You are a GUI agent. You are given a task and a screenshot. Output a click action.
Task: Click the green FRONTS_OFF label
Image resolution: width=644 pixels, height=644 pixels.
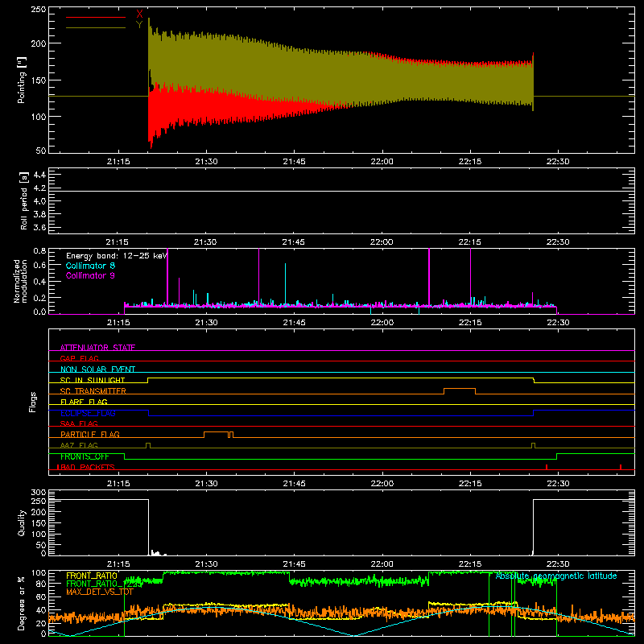click(85, 456)
